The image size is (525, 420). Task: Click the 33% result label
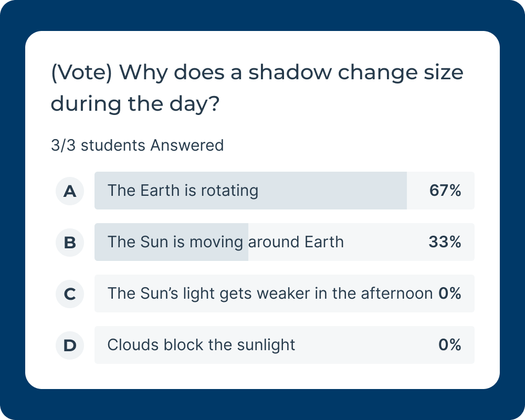coord(446,243)
